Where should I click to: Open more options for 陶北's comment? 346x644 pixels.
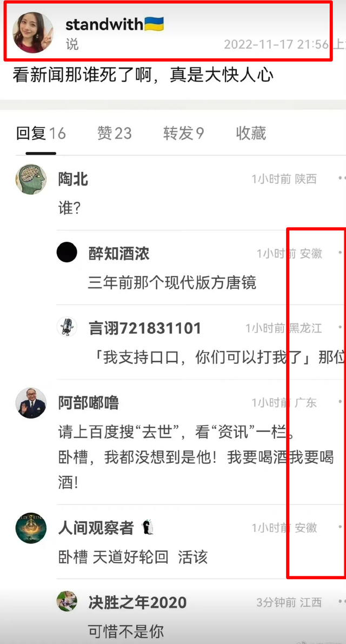pos(342,178)
